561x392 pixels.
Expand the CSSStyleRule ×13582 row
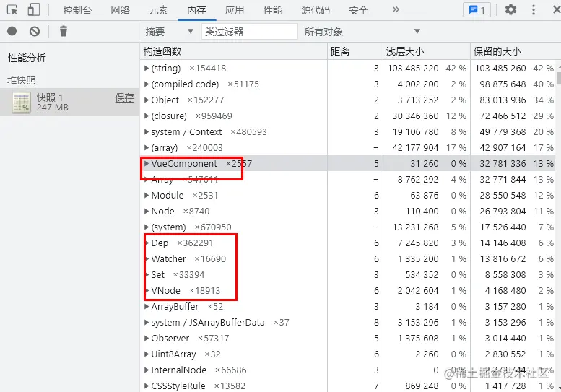click(147, 386)
